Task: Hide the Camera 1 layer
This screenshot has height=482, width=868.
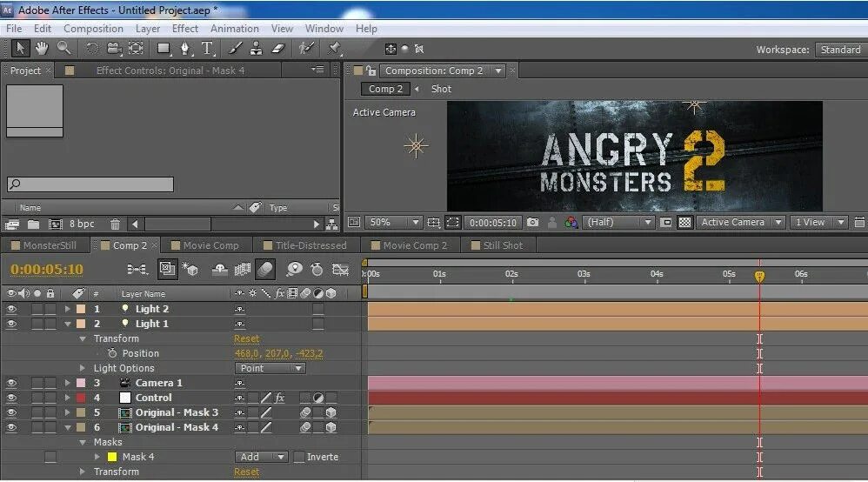Action: 11,383
